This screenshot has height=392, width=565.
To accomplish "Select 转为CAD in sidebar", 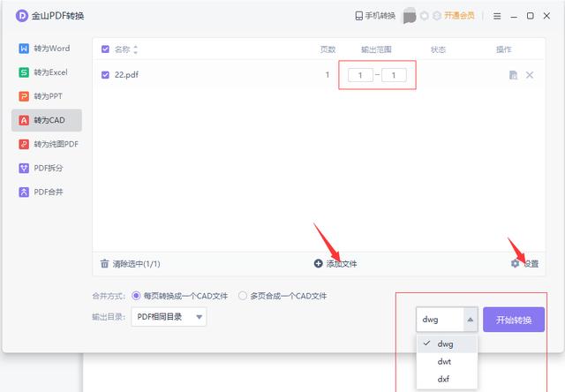I will [47, 120].
